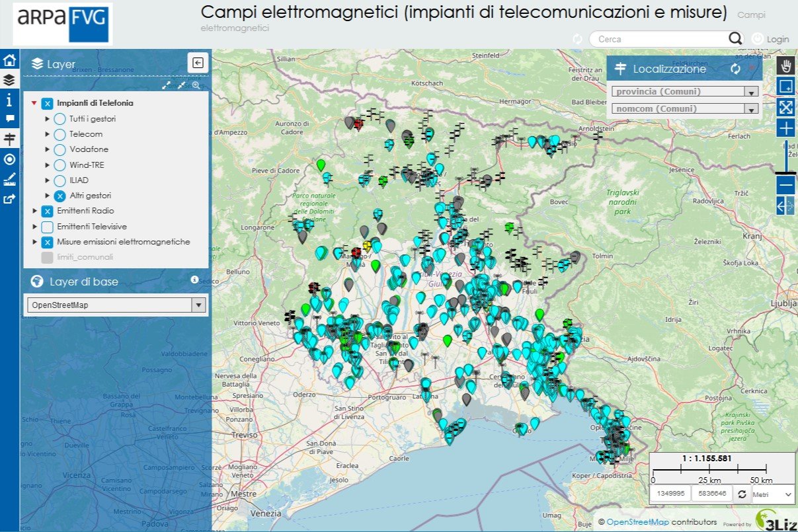Click the refresh icon left of search
This screenshot has width=798, height=532.
(x=577, y=39)
